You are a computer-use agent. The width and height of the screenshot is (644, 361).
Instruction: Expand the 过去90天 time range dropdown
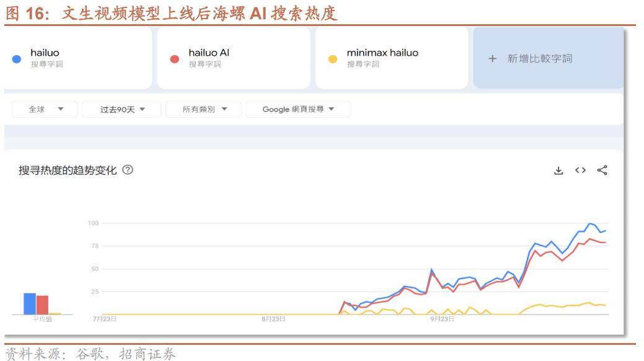[x=121, y=109]
